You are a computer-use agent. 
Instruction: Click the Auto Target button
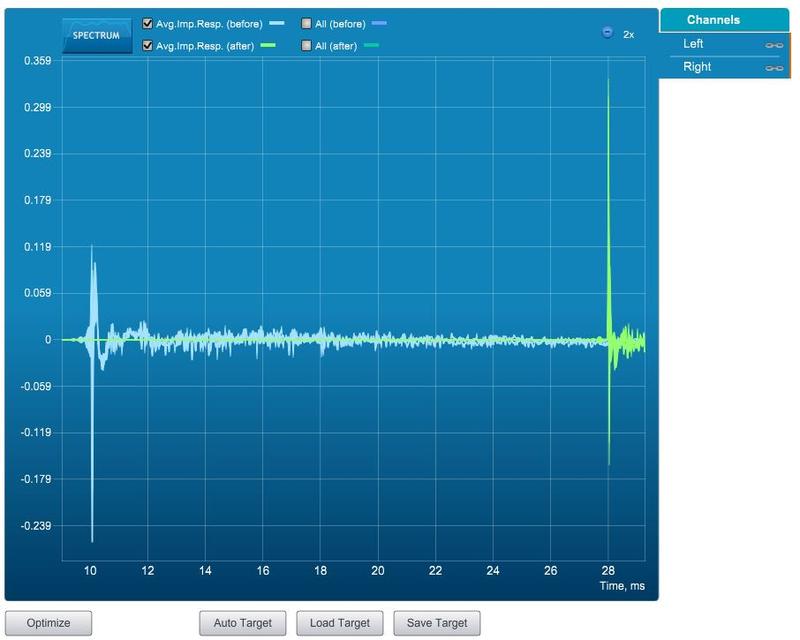pyautogui.click(x=242, y=623)
